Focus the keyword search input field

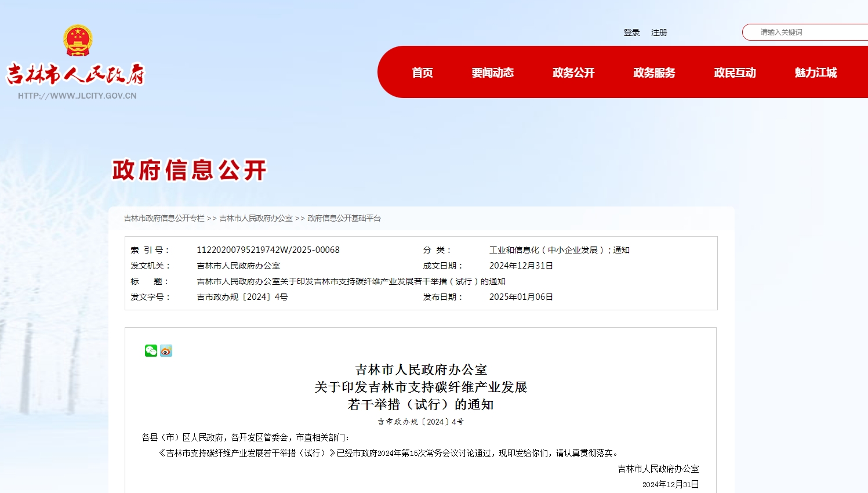(x=812, y=32)
